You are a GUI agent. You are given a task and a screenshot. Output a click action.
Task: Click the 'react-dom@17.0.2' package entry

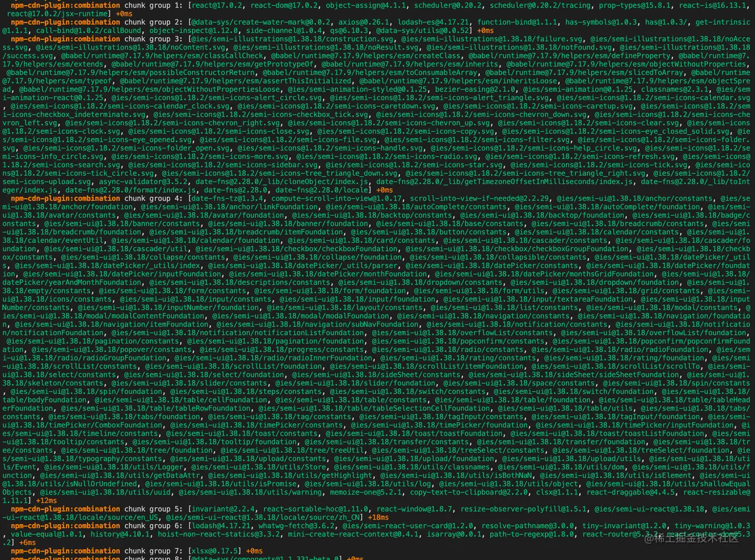[x=285, y=5]
